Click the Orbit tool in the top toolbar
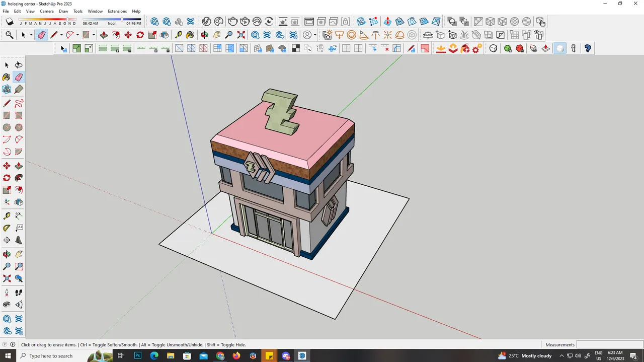This screenshot has height=362, width=644. coord(204,35)
